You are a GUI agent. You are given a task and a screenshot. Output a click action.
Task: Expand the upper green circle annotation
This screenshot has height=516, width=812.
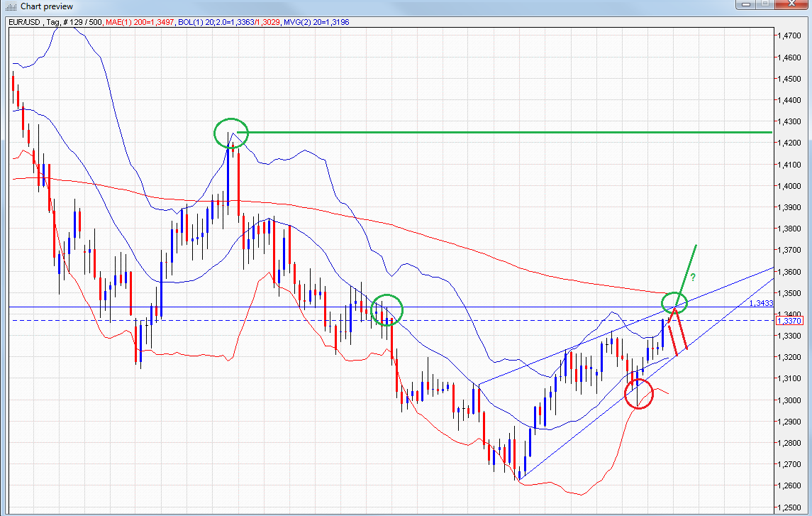[230, 133]
